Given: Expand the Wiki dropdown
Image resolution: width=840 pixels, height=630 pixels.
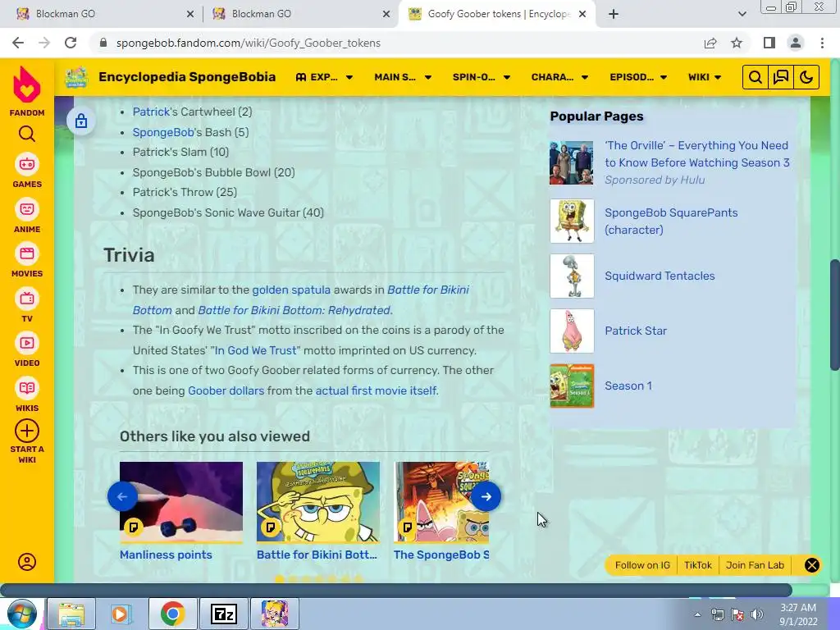Looking at the screenshot, I should click(x=705, y=77).
